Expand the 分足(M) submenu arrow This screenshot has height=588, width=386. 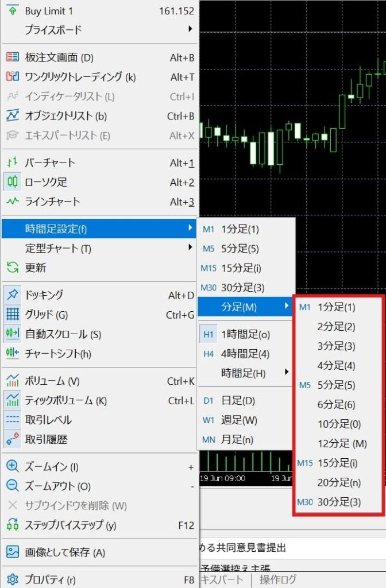287,306
